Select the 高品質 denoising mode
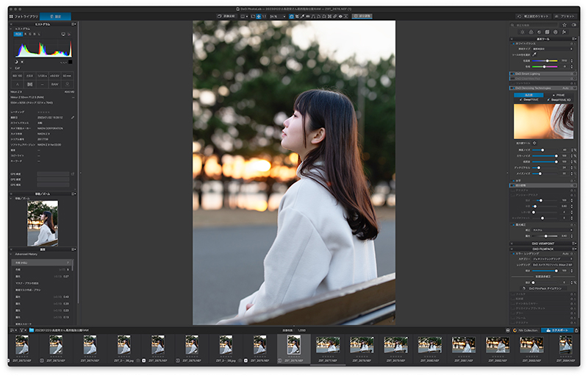The width and height of the screenshot is (588, 376). [528, 95]
